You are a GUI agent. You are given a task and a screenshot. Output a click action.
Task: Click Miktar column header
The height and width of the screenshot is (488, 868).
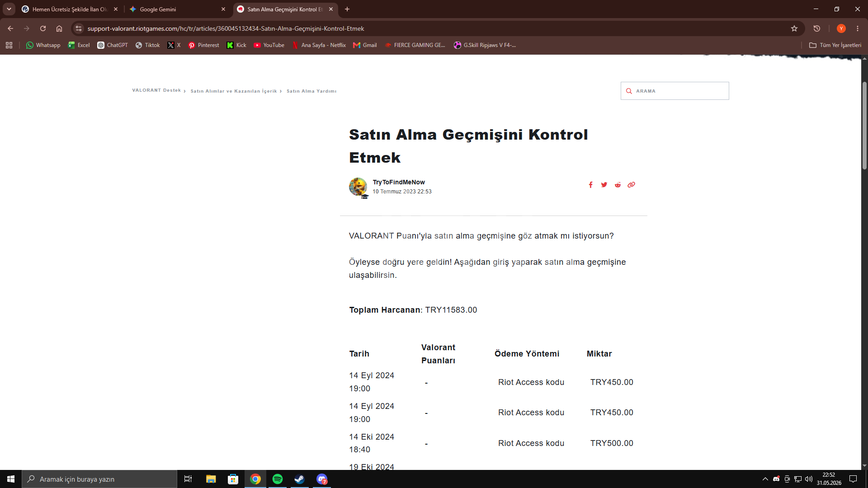(599, 354)
